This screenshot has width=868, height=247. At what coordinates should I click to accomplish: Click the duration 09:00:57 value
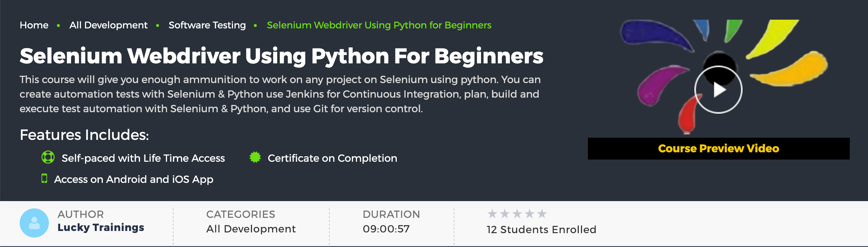pos(386,229)
